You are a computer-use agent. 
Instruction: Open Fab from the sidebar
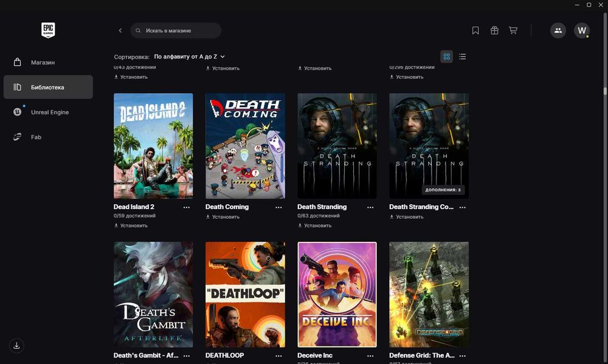48,137
